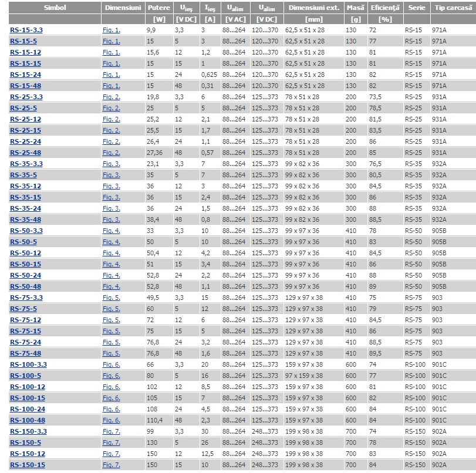Image resolution: width=476 pixels, height=473 pixels.
Task: Open Fig. 3. link in RS-35-3.3 row
Action: (x=112, y=164)
